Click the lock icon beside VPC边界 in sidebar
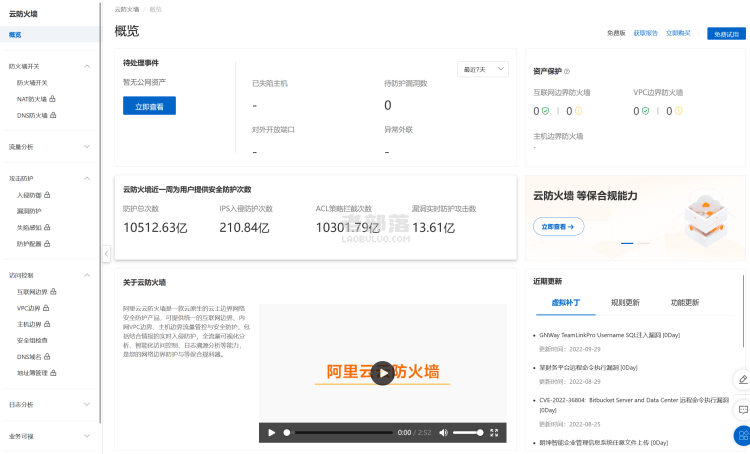This screenshot has width=750, height=454. (x=46, y=308)
